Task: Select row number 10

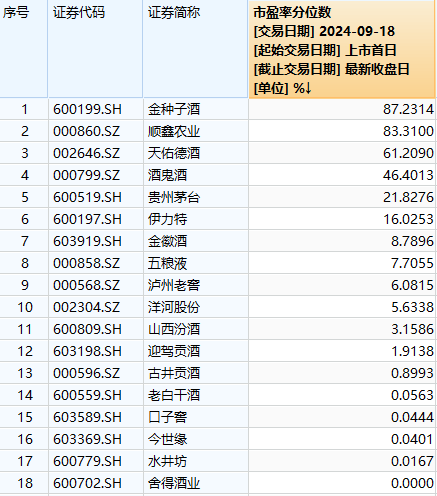Action: click(25, 307)
